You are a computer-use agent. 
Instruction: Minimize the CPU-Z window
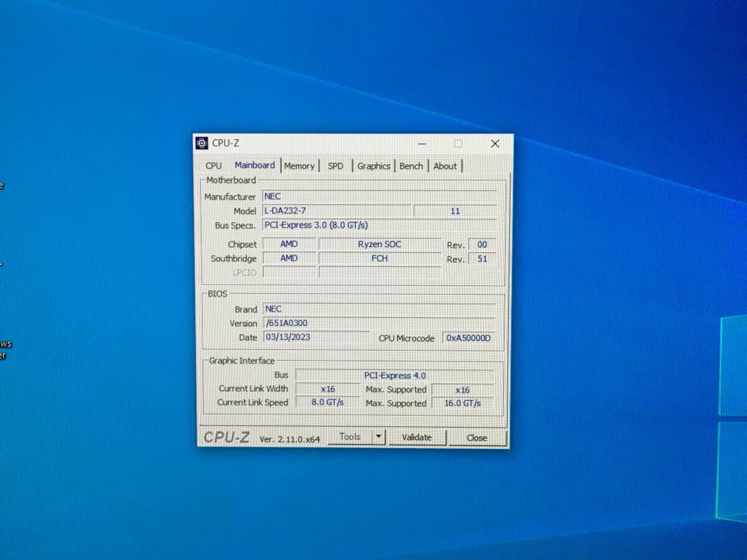point(422,144)
